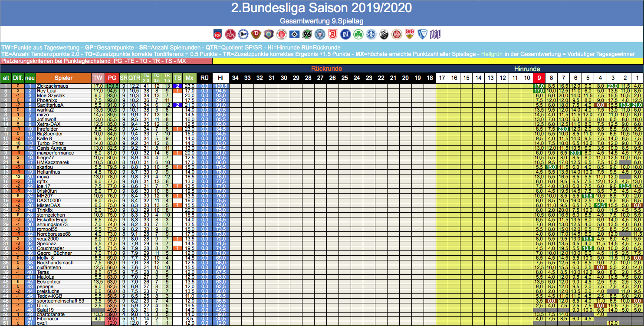The height and width of the screenshot is (326, 644).
Task: Click the 'Mx' column header
Action: coord(189,78)
